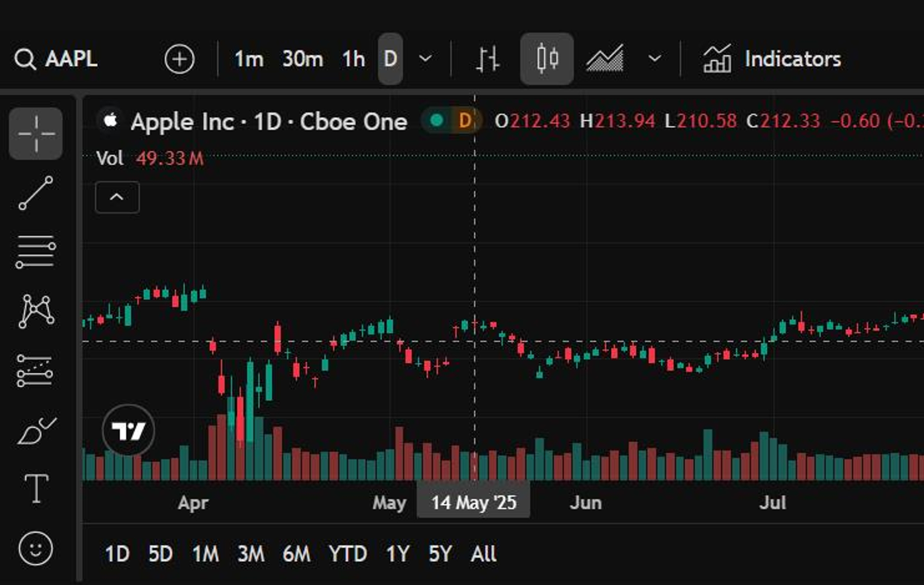Image resolution: width=924 pixels, height=585 pixels.
Task: Click the Jul label on time axis
Action: point(773,503)
